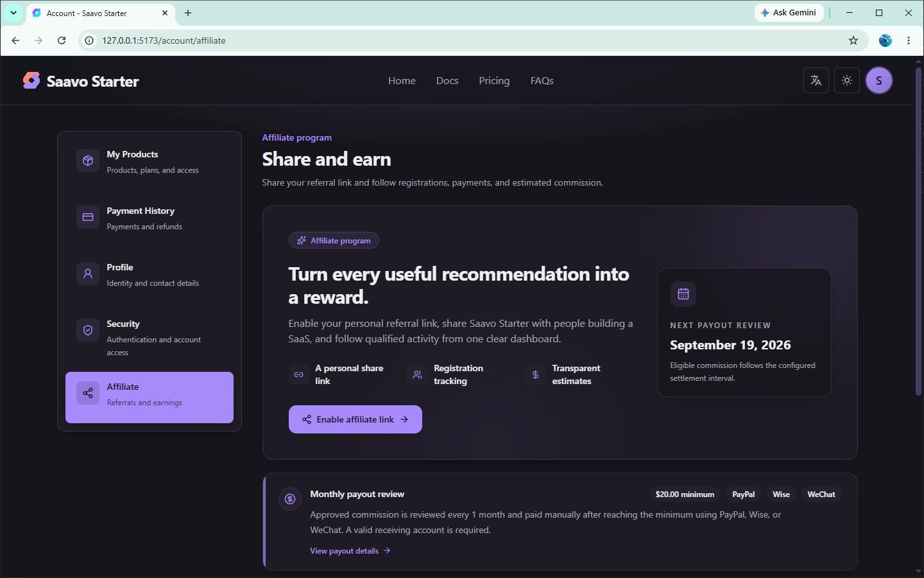
Task: Open Chrome's three-dot menu
Action: point(909,40)
